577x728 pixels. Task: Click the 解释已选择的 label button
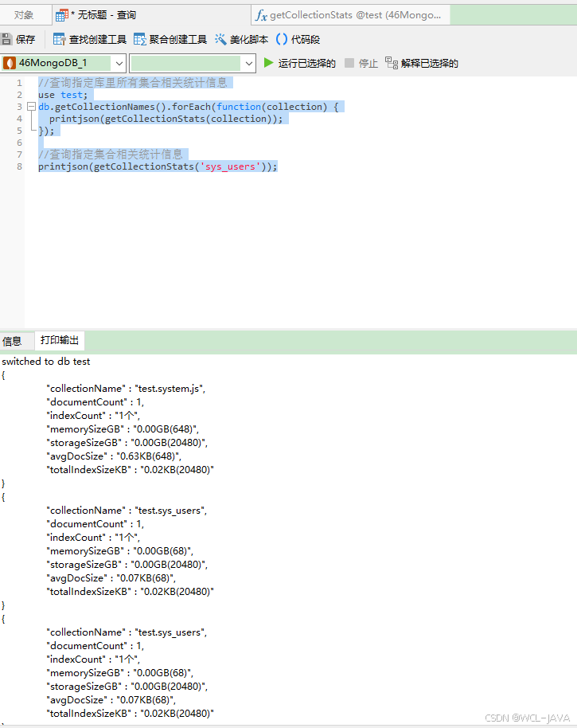[430, 63]
